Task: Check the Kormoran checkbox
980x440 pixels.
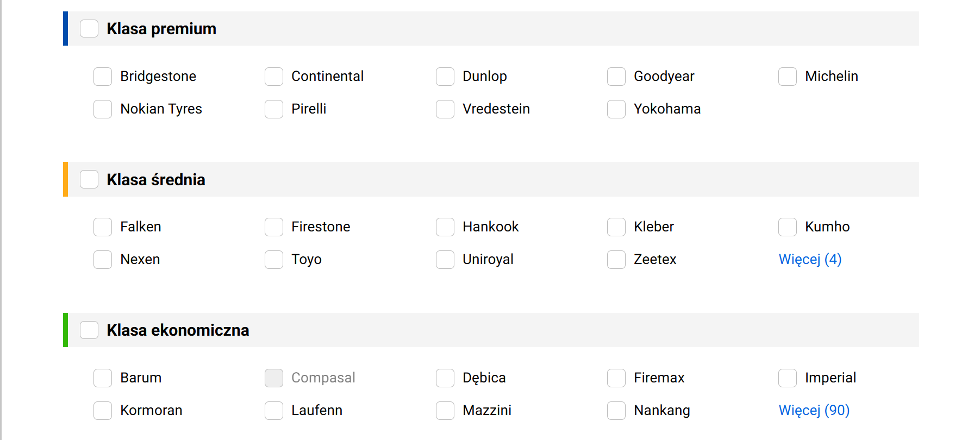Action: pyautogui.click(x=103, y=411)
